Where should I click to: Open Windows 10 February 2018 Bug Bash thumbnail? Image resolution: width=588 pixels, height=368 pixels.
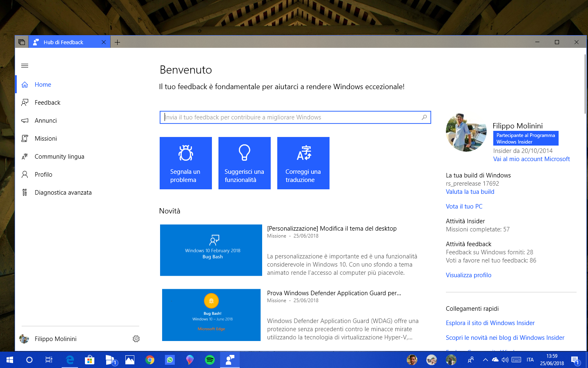pos(211,250)
